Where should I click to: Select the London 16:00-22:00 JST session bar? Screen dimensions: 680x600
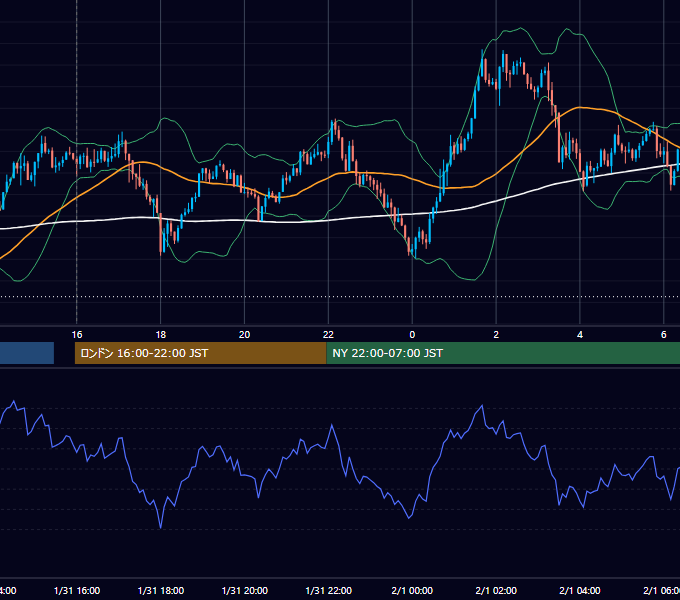tap(200, 353)
